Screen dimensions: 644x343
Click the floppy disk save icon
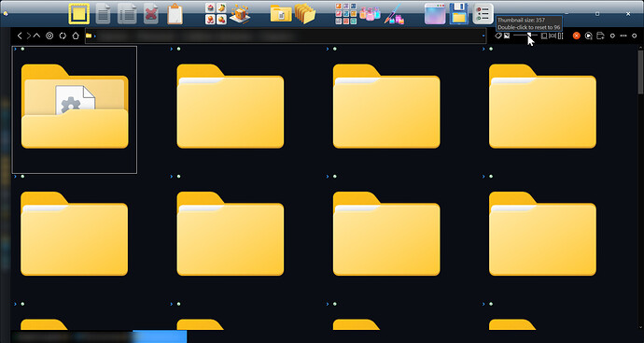459,14
